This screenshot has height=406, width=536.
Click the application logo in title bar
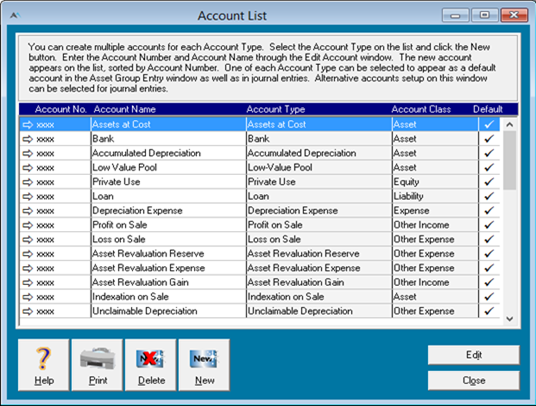click(x=15, y=15)
